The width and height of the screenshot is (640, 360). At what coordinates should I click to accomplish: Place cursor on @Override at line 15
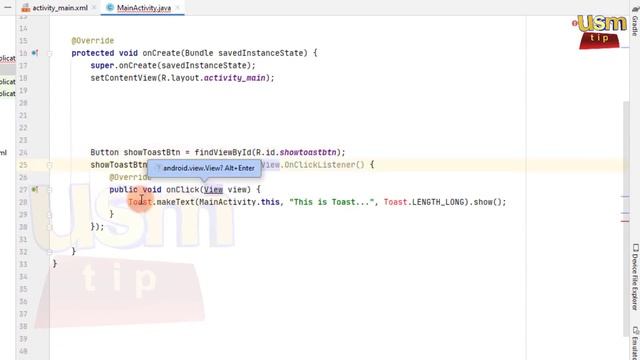pos(93,41)
